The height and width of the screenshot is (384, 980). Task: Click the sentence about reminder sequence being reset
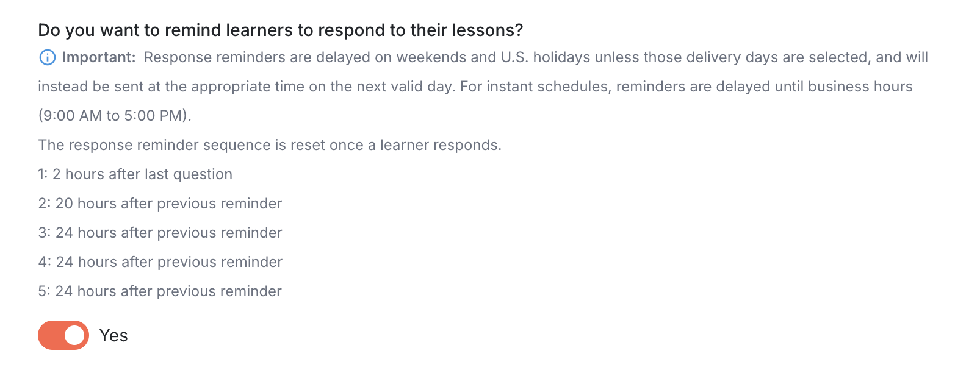pos(270,145)
